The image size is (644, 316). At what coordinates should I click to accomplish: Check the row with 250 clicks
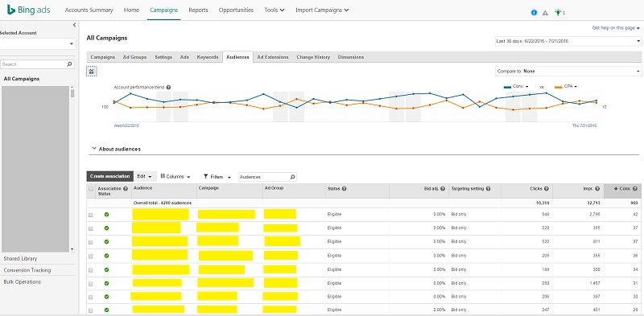[x=91, y=284]
